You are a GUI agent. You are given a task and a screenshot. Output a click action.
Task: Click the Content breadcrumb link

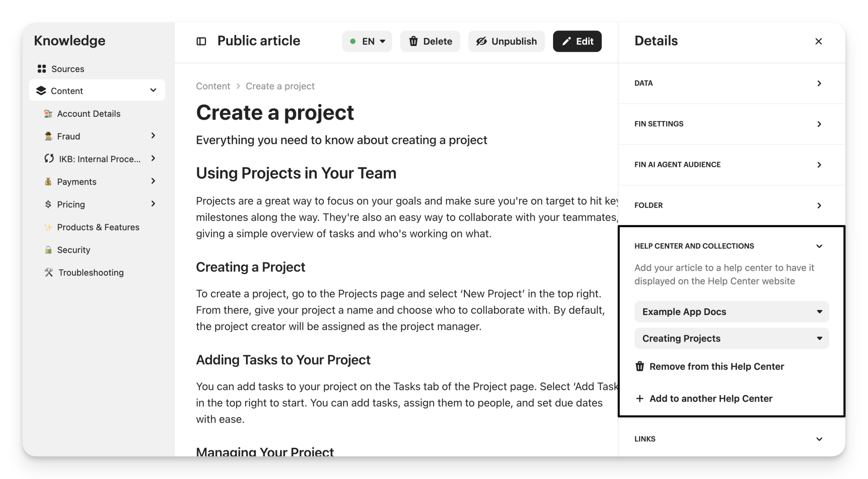(213, 86)
